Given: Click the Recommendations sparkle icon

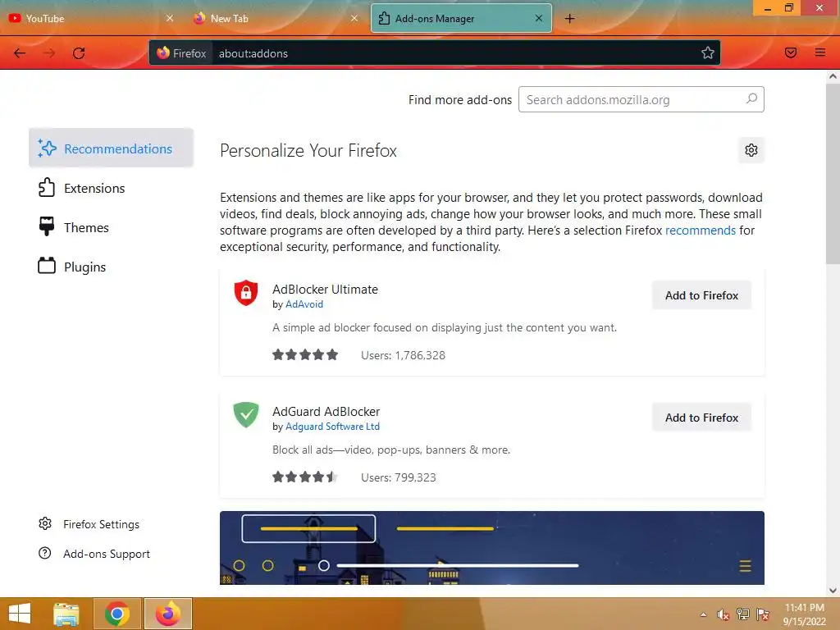Looking at the screenshot, I should click(47, 148).
